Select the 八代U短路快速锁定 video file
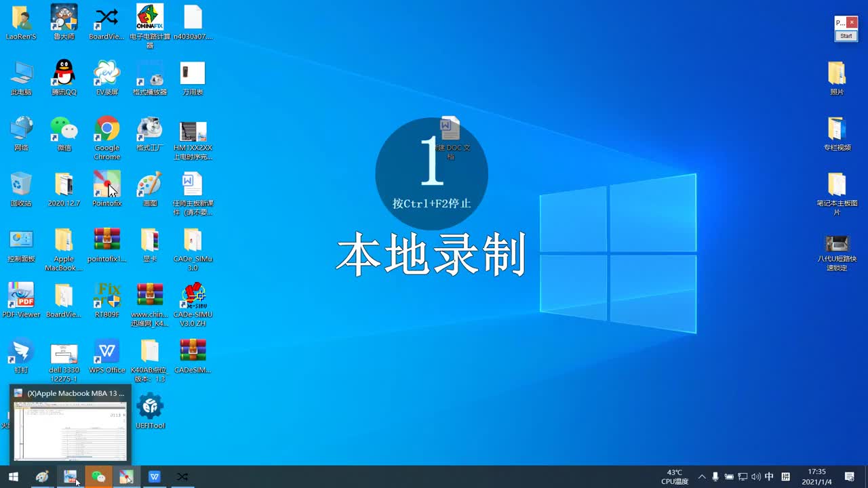 pos(837,252)
